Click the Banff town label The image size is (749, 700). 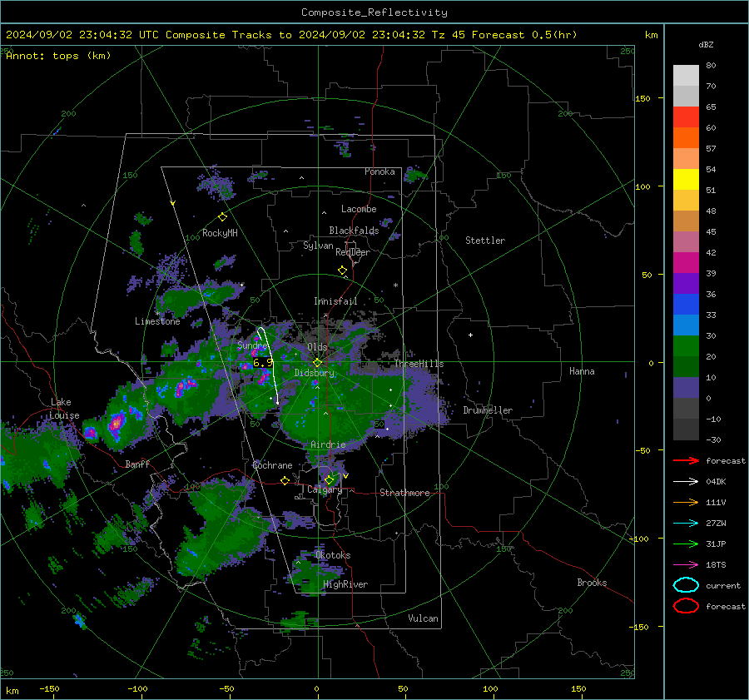pos(137,464)
